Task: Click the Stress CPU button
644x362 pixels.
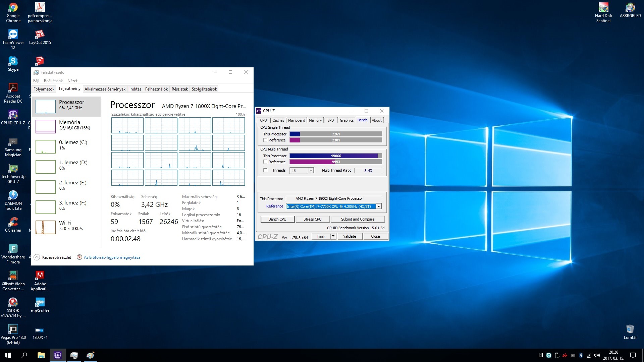Action: pos(312,219)
